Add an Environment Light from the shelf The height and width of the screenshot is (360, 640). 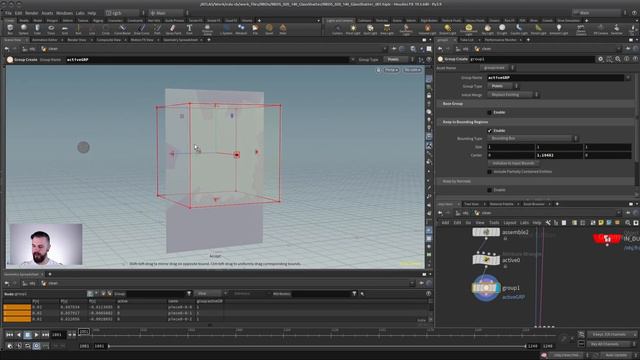tap(469, 29)
